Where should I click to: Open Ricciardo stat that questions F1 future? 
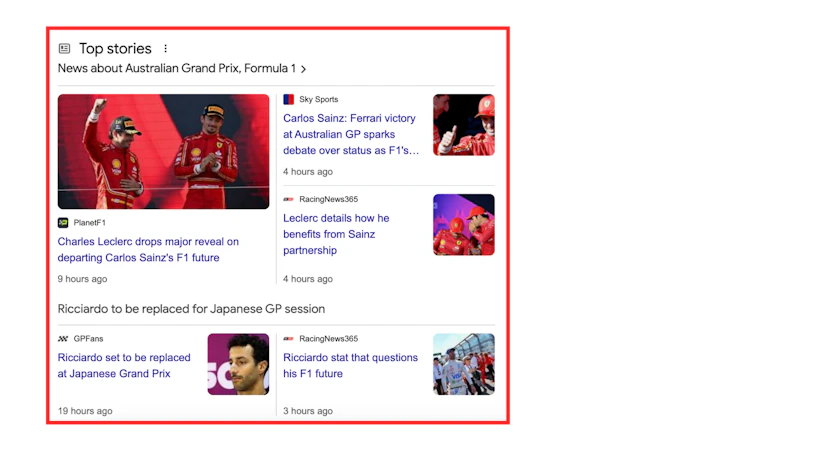pos(350,365)
